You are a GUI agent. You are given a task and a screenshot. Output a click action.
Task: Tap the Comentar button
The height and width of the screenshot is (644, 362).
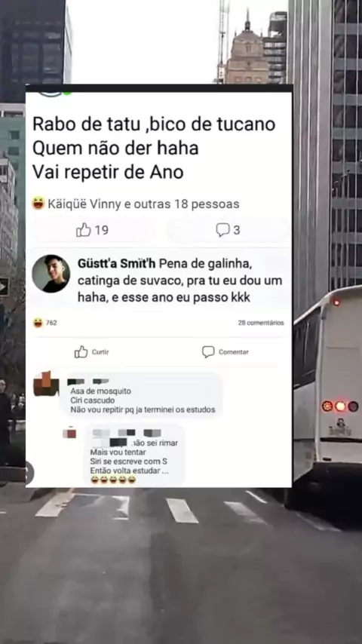coord(225,352)
